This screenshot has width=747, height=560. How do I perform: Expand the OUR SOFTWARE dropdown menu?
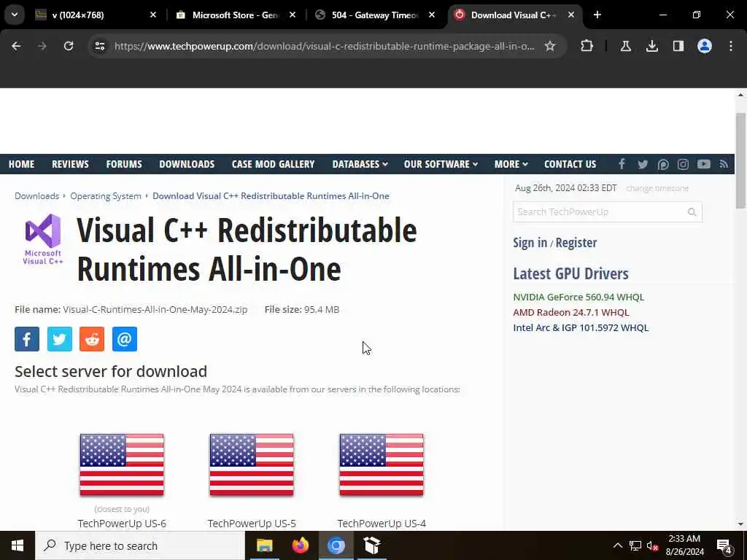click(441, 164)
